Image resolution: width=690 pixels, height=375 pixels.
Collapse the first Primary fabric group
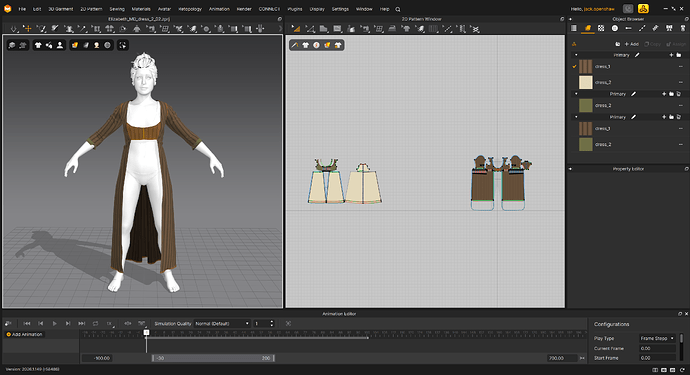pyautogui.click(x=576, y=55)
